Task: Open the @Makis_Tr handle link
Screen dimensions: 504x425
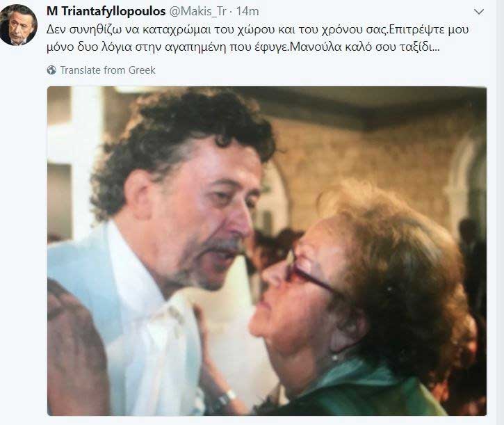Action: 197,11
